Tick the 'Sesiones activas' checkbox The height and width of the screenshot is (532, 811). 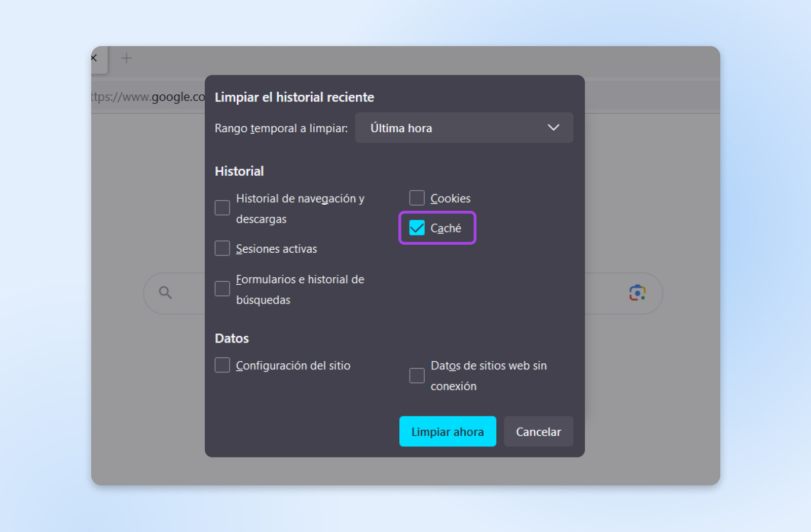(x=222, y=248)
